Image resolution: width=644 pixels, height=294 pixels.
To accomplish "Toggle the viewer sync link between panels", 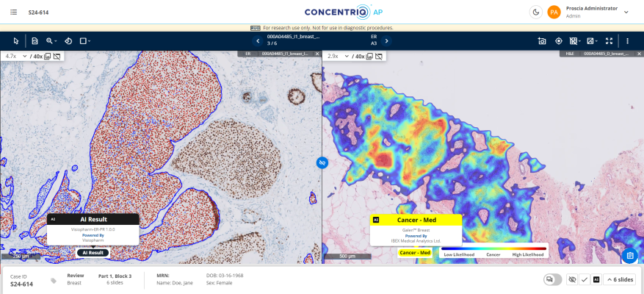I will (x=322, y=162).
